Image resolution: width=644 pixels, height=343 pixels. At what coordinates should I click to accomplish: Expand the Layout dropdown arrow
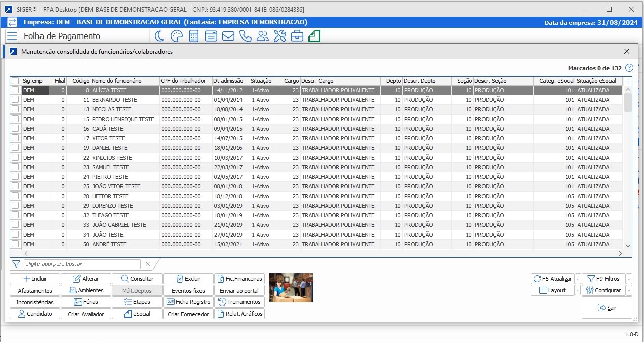click(x=578, y=291)
